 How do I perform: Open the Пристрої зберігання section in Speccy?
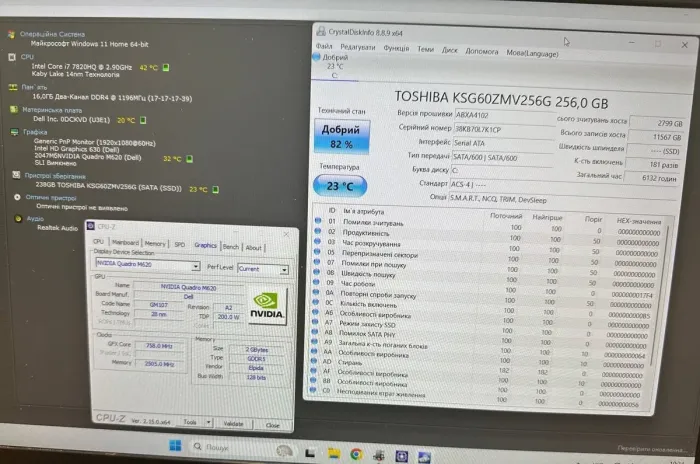click(55, 176)
